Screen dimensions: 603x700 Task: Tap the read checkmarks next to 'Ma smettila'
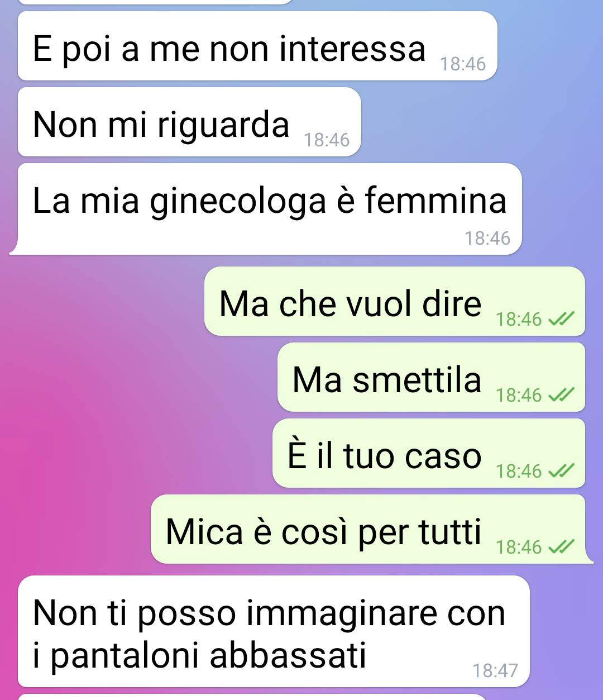pos(561,395)
